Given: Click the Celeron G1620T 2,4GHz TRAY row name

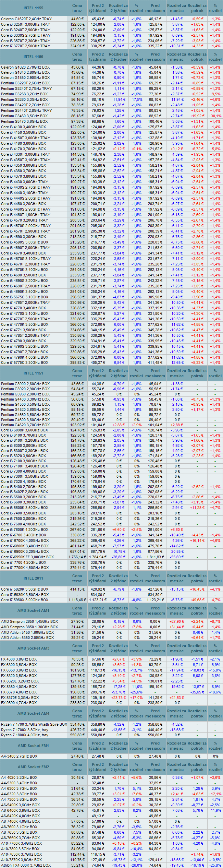Looking at the screenshot, I should [x=26, y=19].
